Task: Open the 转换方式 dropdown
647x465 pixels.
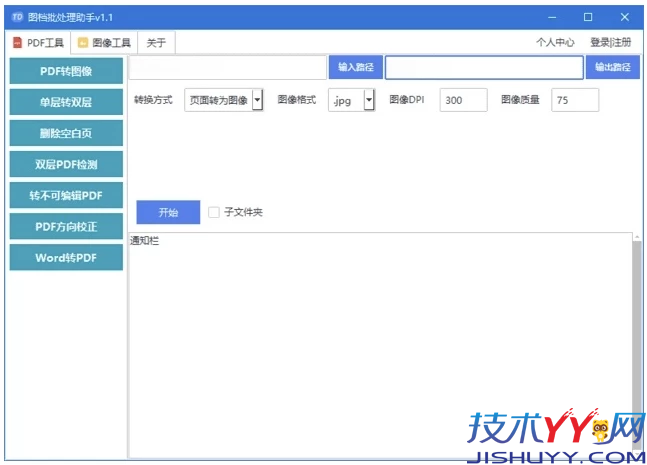Action: [224, 100]
